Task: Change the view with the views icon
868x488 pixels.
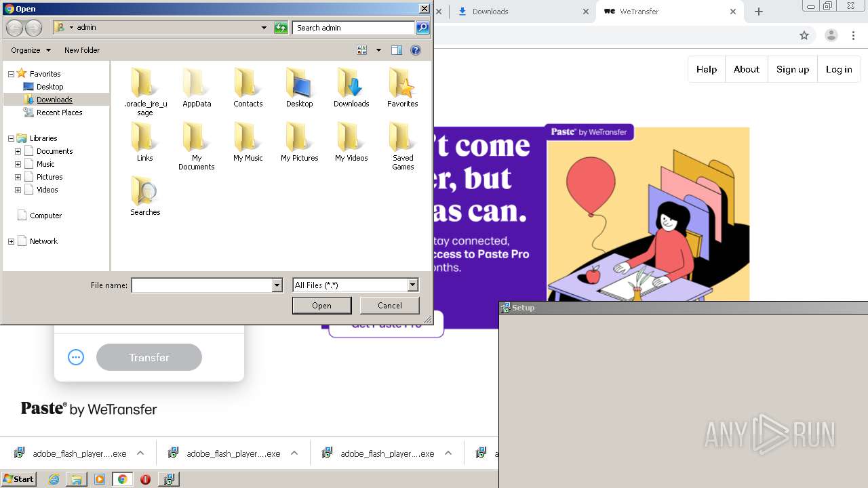Action: coord(362,50)
